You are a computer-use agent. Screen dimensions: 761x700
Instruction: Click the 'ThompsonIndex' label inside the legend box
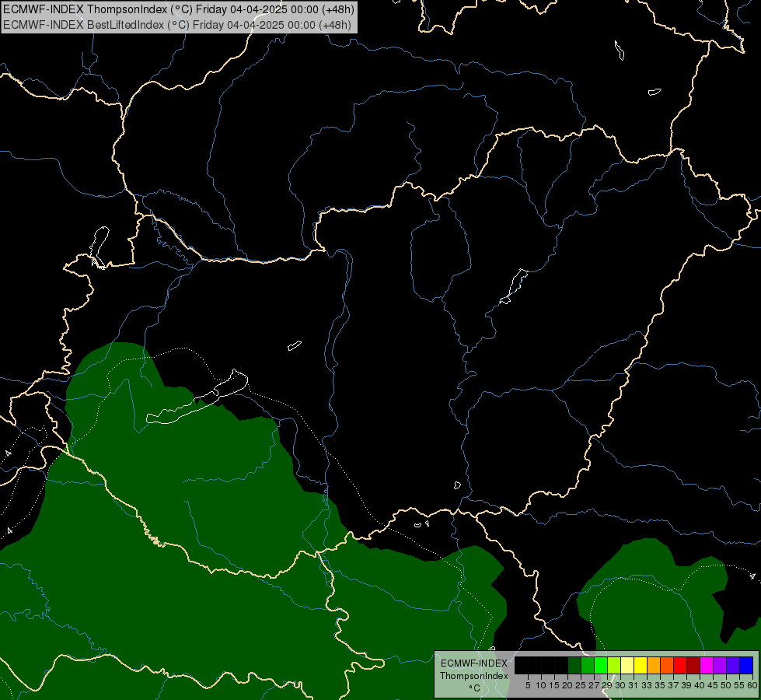473,676
